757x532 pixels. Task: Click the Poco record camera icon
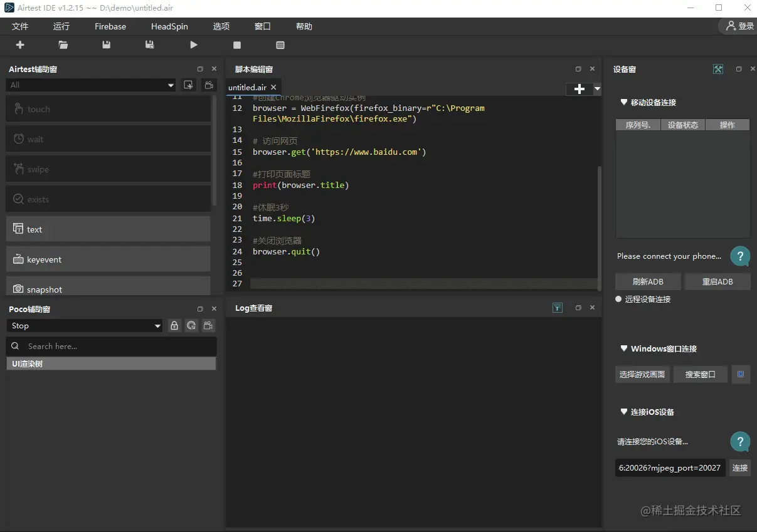coord(208,326)
